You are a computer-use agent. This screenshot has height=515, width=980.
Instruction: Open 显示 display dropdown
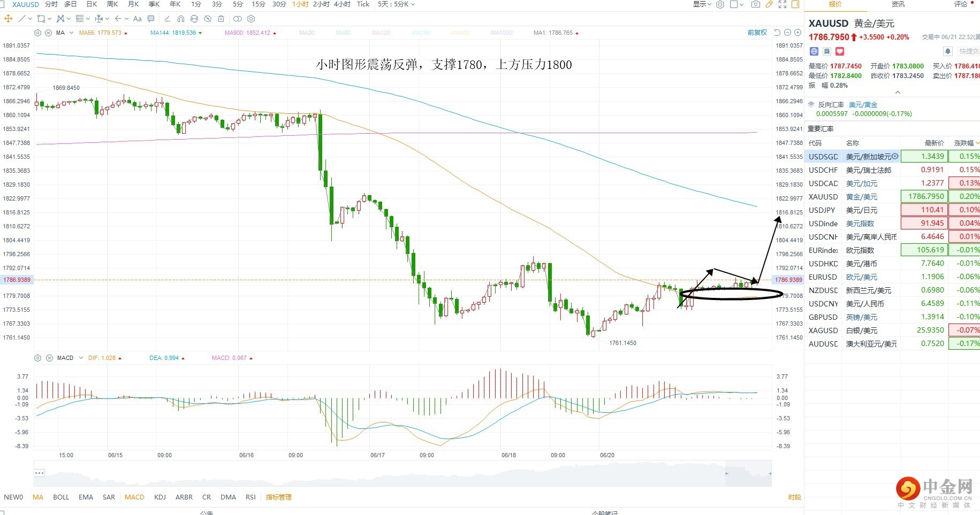pos(702,4)
